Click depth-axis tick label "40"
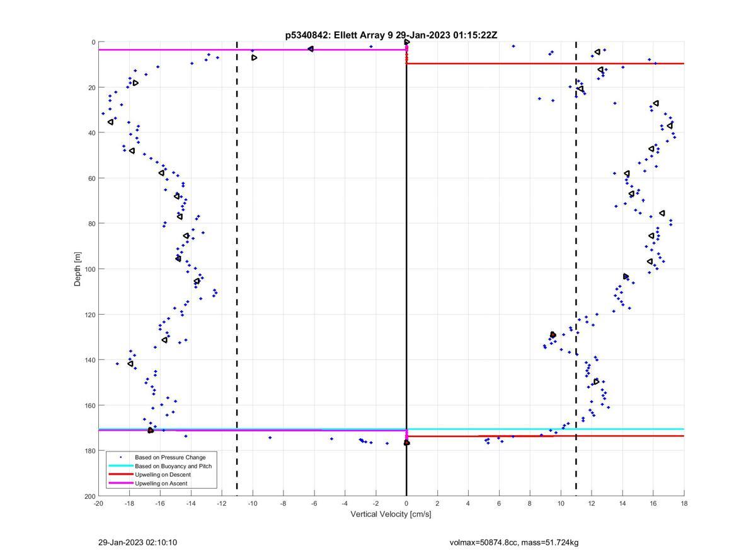Screen dimensions: 756x558 coord(92,133)
